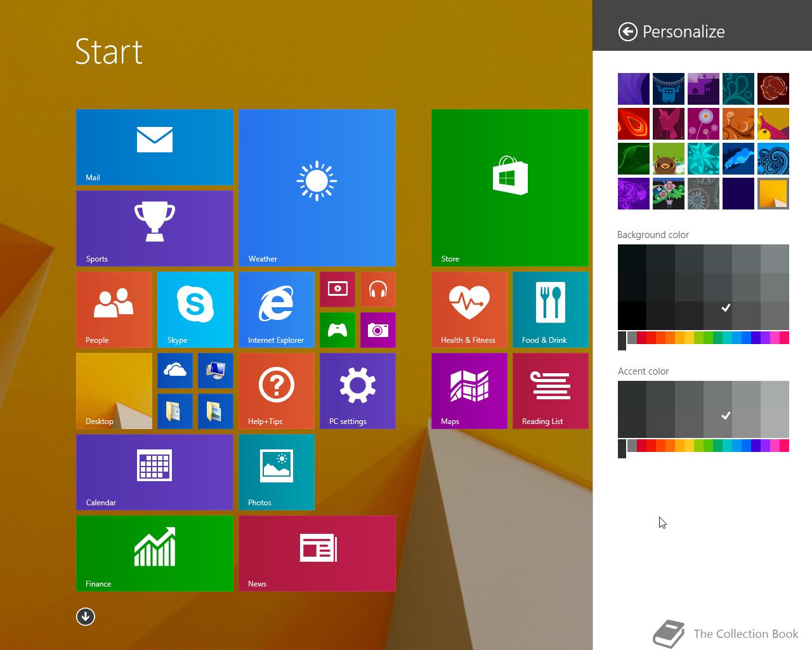This screenshot has height=650, width=812.
Task: Open the News tile
Action: (x=317, y=554)
